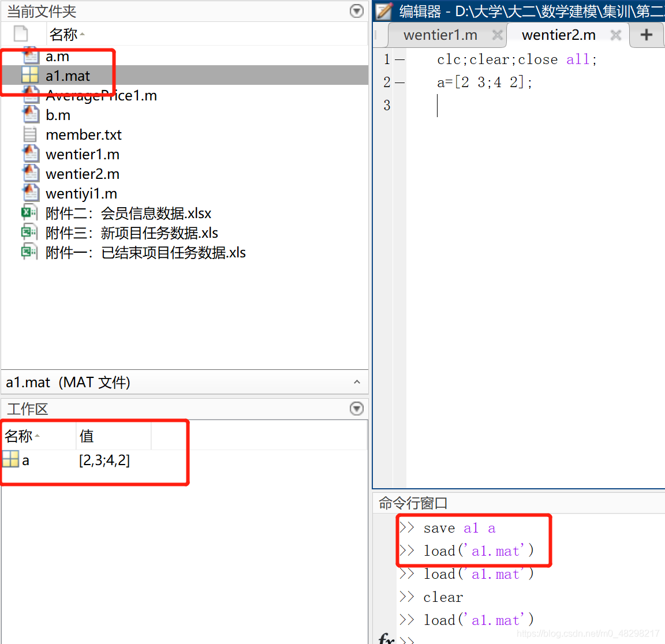Click the save a1 a command line
This screenshot has width=665, height=644.
[459, 528]
